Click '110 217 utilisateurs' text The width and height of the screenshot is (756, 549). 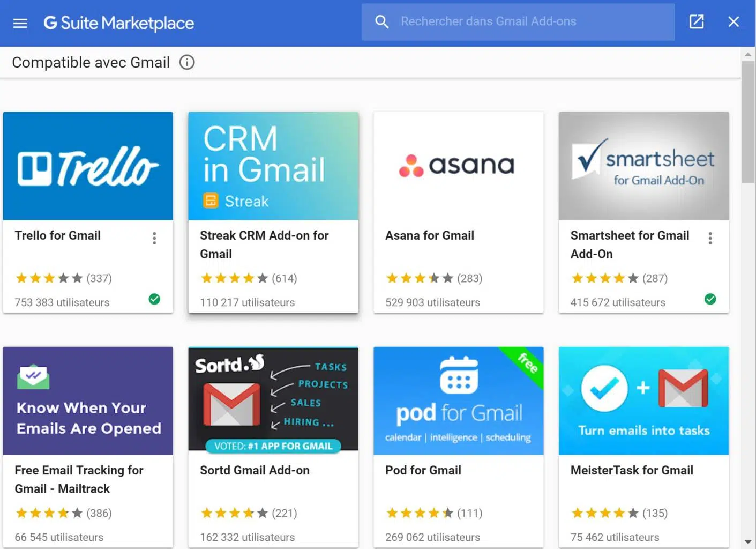(247, 302)
